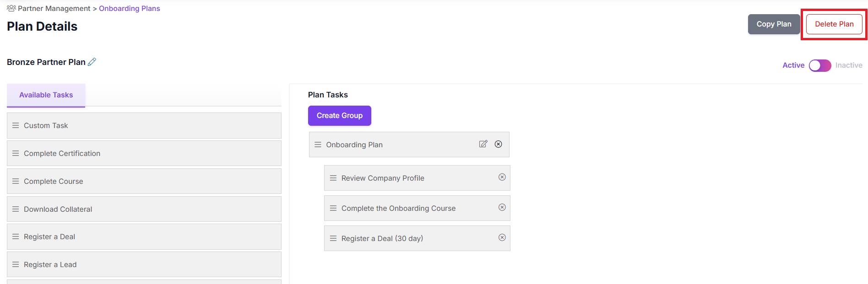
Task: Click the Active label beside the toggle
Action: tap(793, 65)
